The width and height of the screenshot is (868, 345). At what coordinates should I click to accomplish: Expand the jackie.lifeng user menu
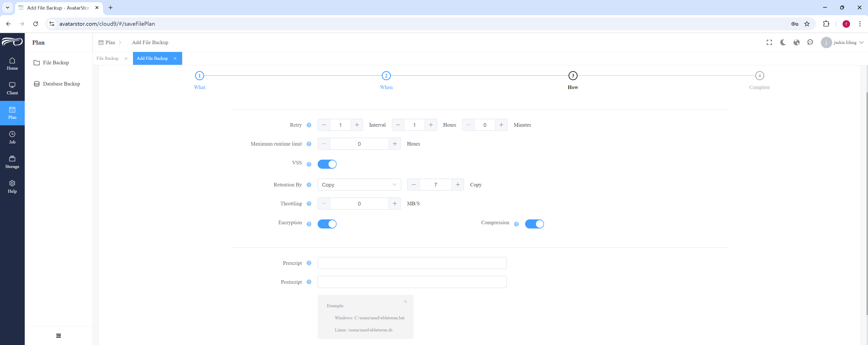pyautogui.click(x=842, y=42)
